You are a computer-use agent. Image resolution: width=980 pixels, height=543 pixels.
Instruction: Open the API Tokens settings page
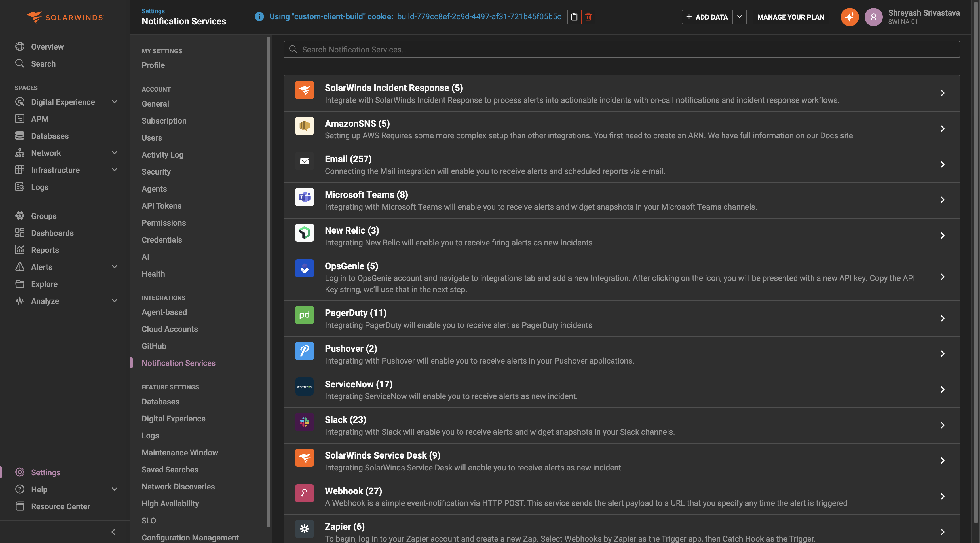(x=161, y=206)
